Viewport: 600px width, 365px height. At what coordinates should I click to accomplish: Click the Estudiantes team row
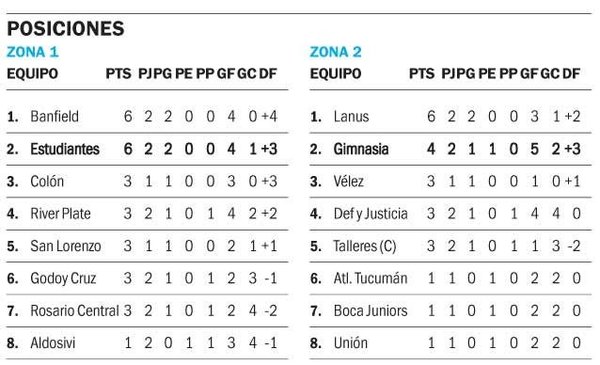point(147,149)
